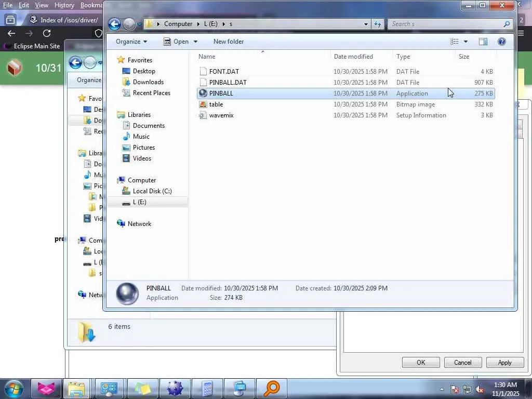Image resolution: width=532 pixels, height=399 pixels.
Task: Click the taskbar clock showing 1:30 AM
Action: coord(506,389)
